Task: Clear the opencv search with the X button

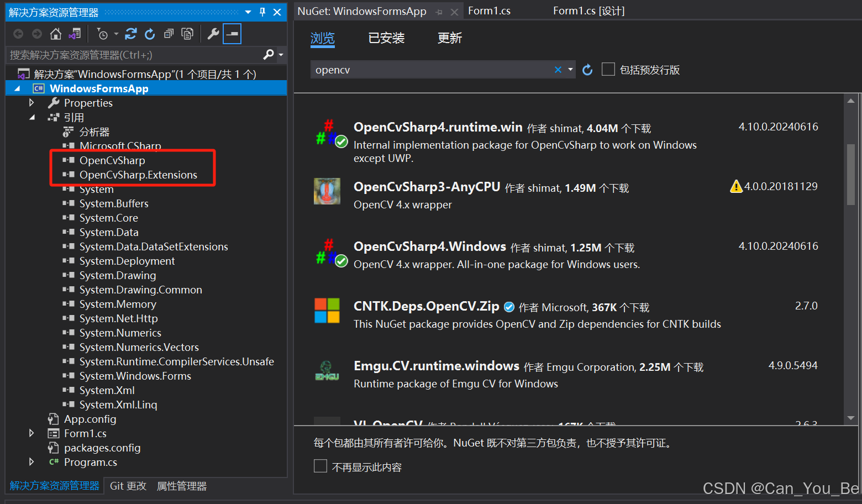Action: [x=558, y=69]
